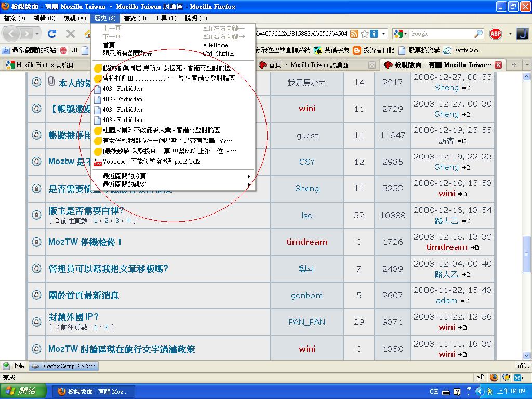Click the 清除 button in download bar
The image size is (532, 399).
click(x=523, y=366)
